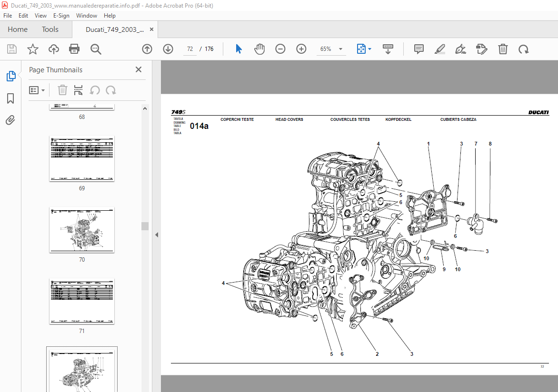Click the KOPFDECKEL heading text
This screenshot has width=558, height=392.
(x=398, y=119)
